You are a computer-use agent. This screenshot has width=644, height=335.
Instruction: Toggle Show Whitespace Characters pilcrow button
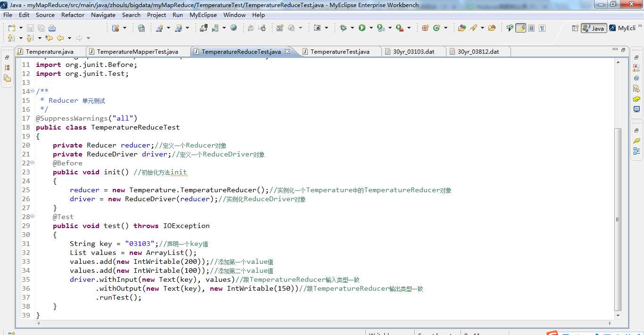542,28
